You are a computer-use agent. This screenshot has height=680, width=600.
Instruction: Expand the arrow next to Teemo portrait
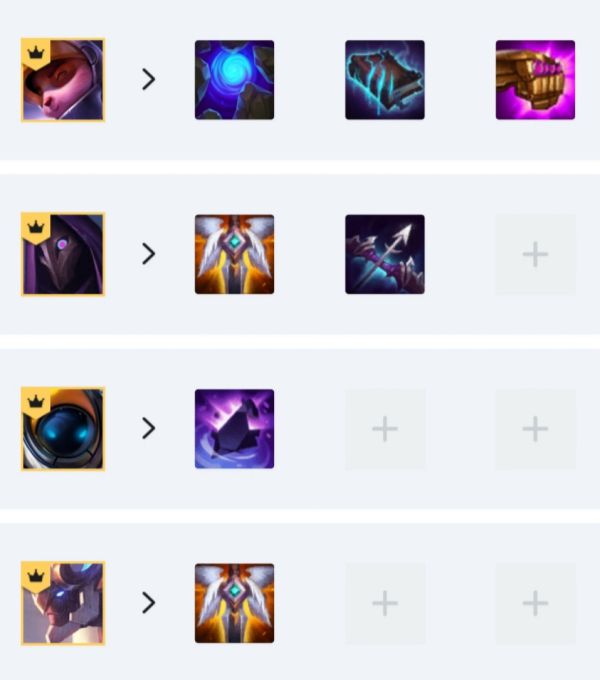pyautogui.click(x=149, y=79)
